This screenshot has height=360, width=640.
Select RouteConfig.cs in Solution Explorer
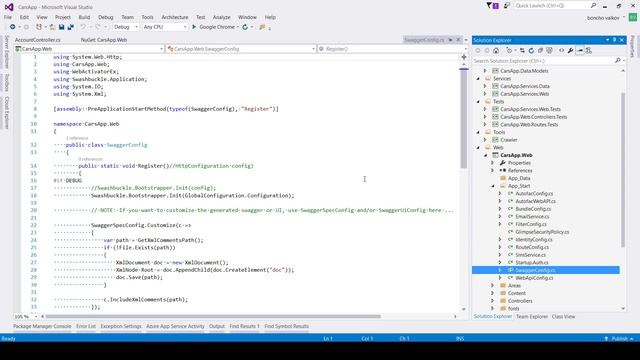pos(532,247)
